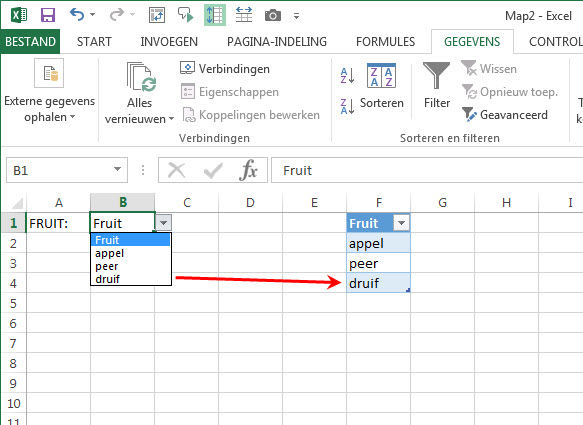The height and width of the screenshot is (425, 583).
Task: Click the Verbindingen button
Action: (225, 69)
